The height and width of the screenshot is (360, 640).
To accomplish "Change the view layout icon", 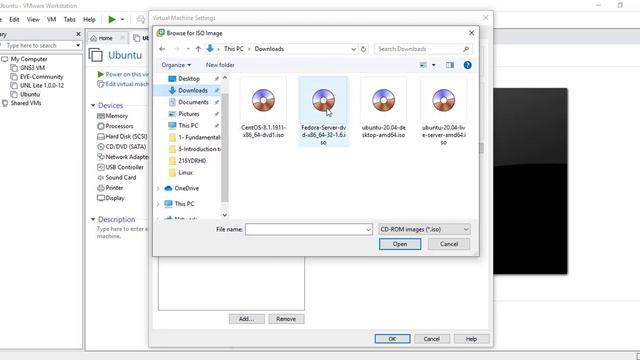I will 423,65.
